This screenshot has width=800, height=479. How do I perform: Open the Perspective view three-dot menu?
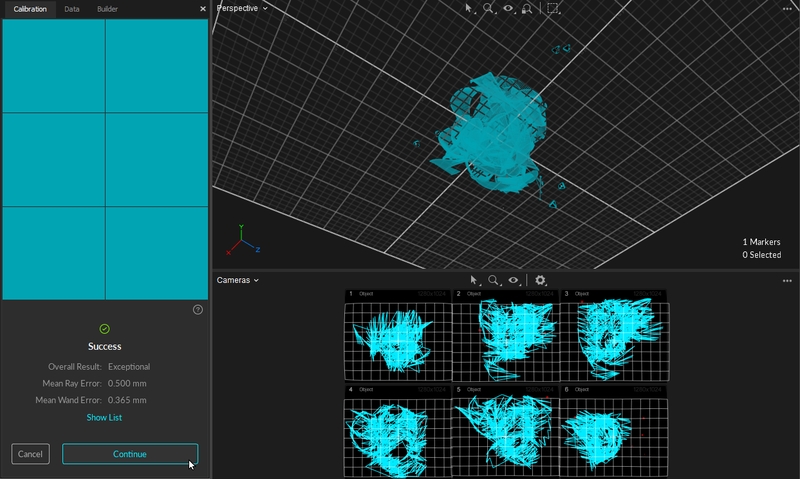click(x=787, y=8)
